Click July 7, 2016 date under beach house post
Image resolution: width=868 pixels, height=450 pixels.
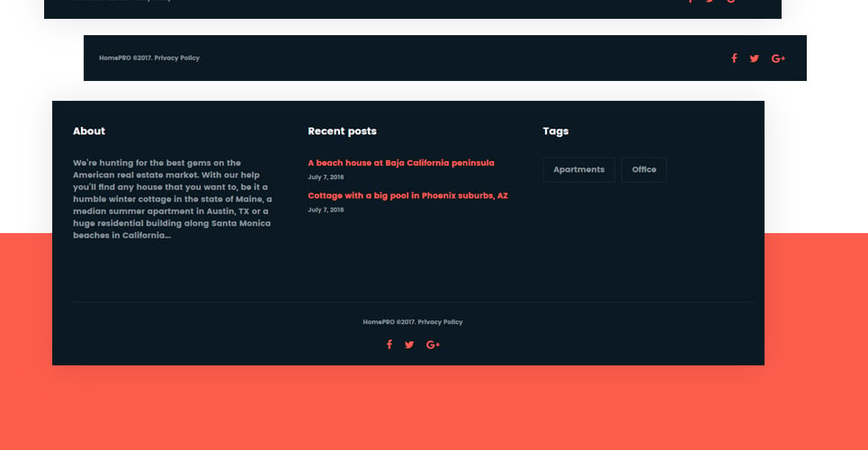326,177
